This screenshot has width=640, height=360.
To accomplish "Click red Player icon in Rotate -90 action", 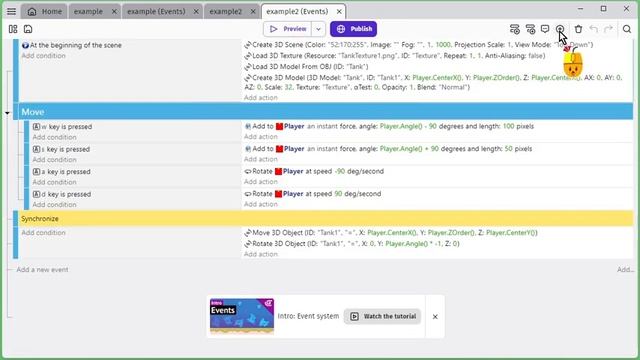I will point(278,171).
